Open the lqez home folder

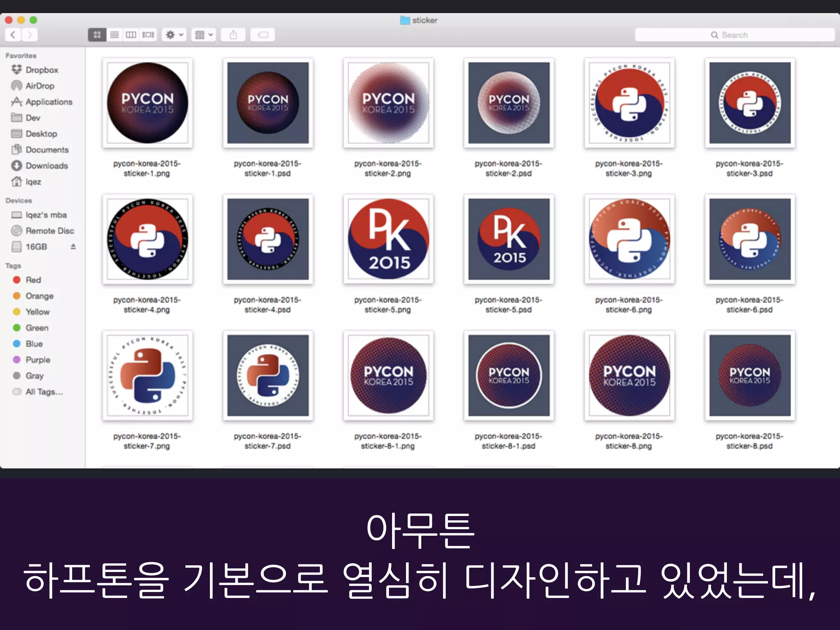[27, 182]
